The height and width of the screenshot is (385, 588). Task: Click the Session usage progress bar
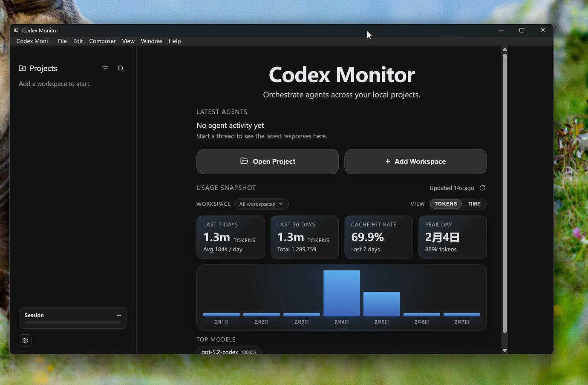[73, 322]
